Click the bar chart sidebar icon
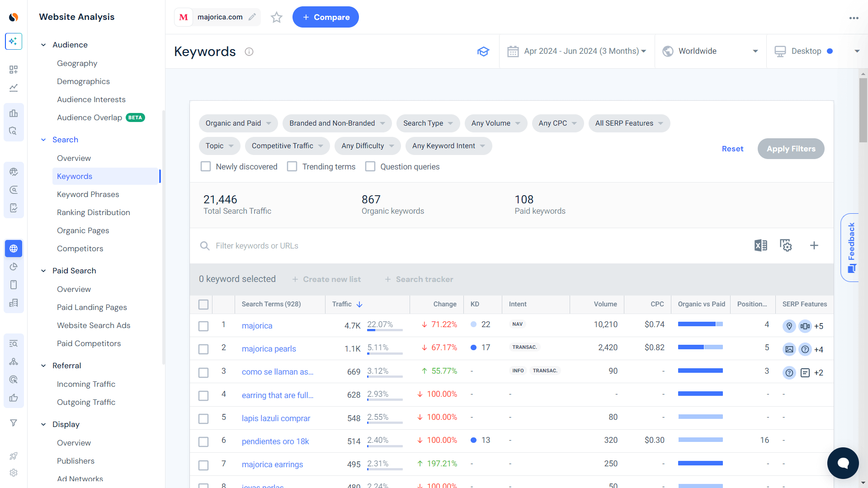 pyautogui.click(x=14, y=113)
